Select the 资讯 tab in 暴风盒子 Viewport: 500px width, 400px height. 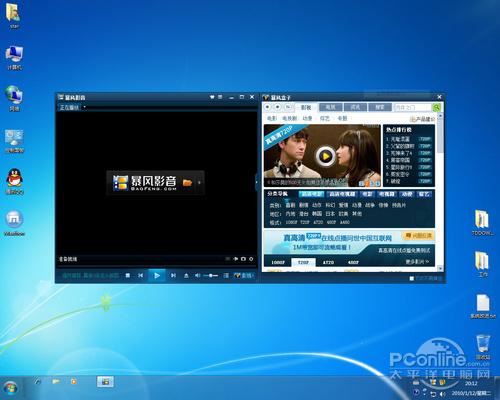click(355, 107)
